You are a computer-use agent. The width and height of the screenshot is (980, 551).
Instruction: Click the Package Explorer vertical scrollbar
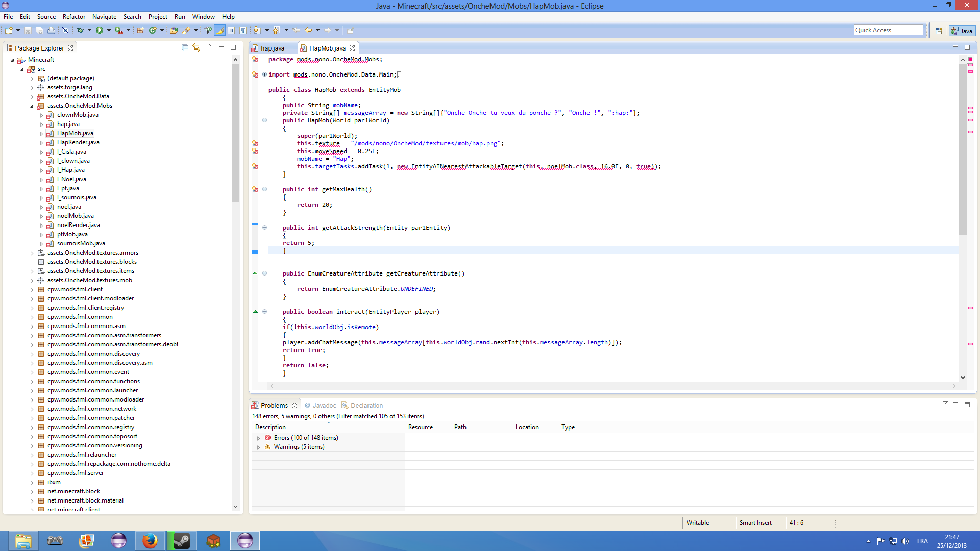coord(235,133)
